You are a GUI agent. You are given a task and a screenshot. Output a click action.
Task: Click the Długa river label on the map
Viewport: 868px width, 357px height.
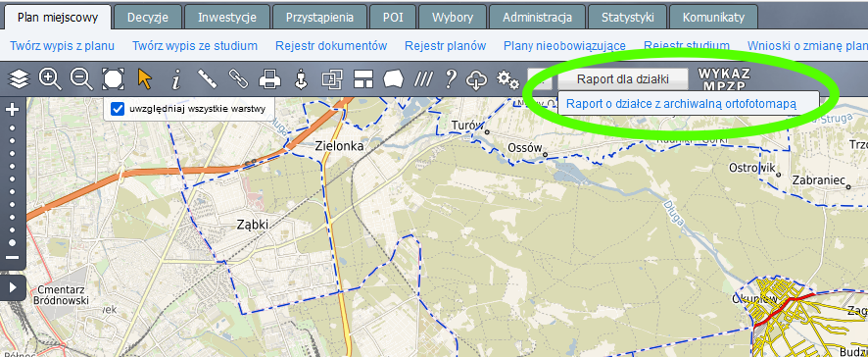[x=674, y=214]
